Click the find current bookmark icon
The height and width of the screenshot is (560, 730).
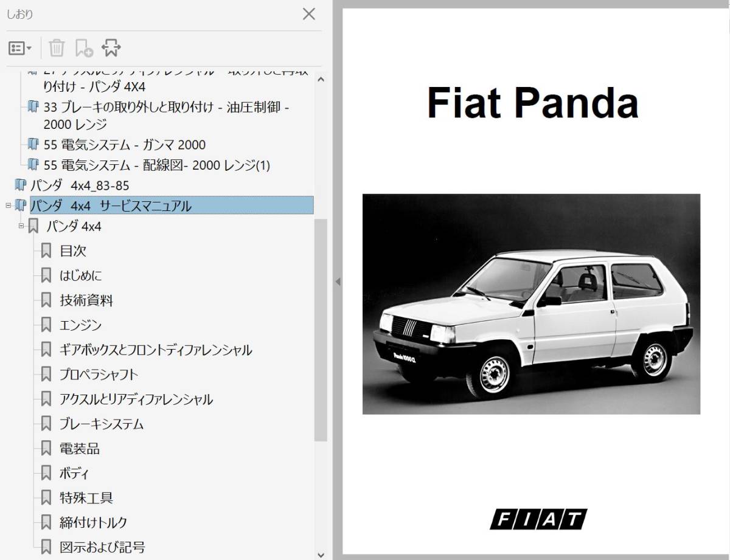tap(111, 47)
